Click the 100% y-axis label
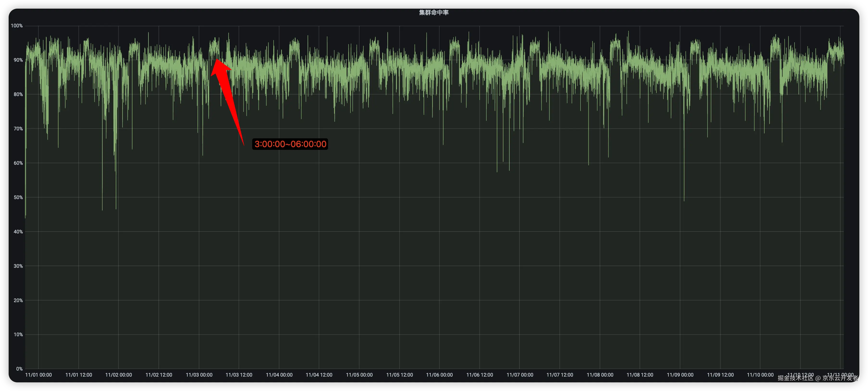 pyautogui.click(x=17, y=26)
